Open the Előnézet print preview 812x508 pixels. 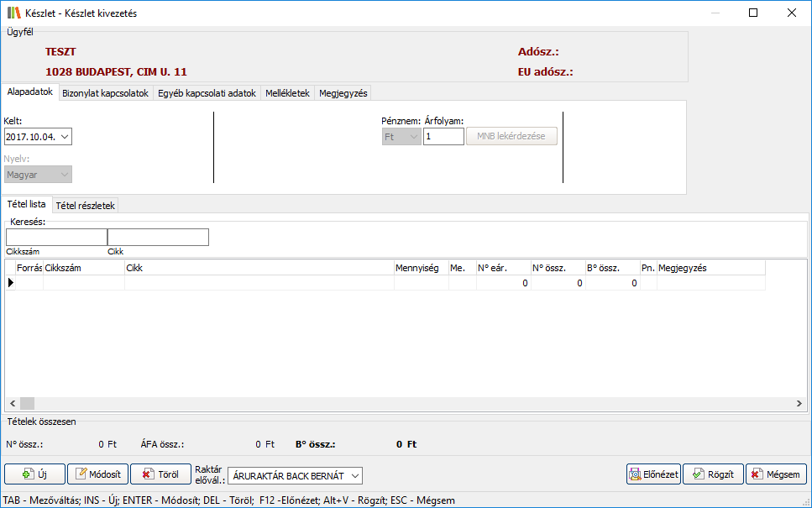coord(652,474)
